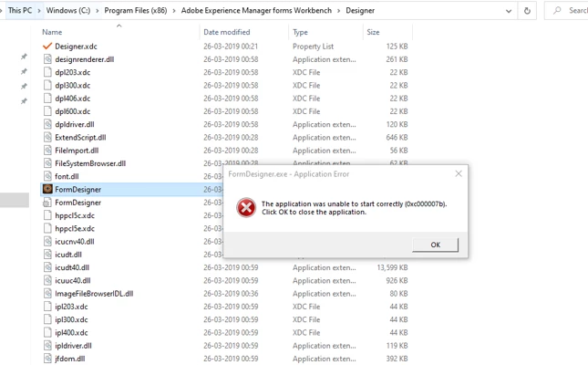Click the dpl300.xdc file icon
The width and height of the screenshot is (588, 365).
point(47,85)
